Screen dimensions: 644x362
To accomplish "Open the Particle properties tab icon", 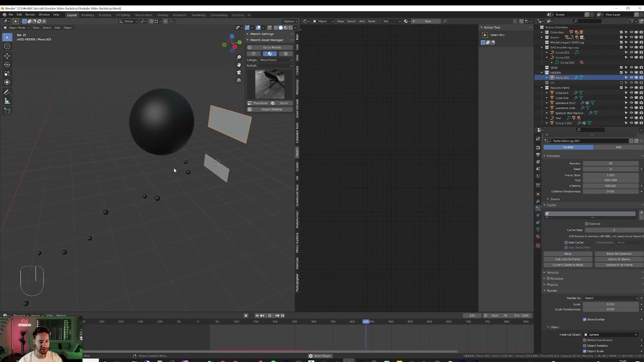I will [x=538, y=208].
